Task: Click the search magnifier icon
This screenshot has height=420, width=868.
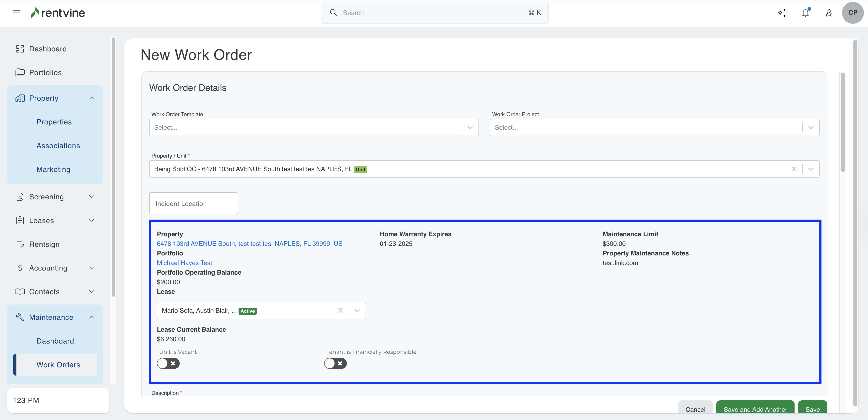Action: tap(334, 13)
